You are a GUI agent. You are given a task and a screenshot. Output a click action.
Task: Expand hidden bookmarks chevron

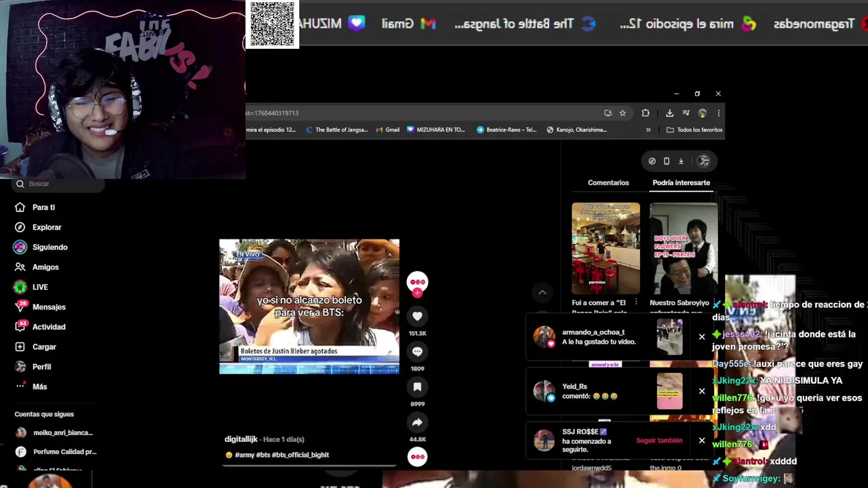648,129
